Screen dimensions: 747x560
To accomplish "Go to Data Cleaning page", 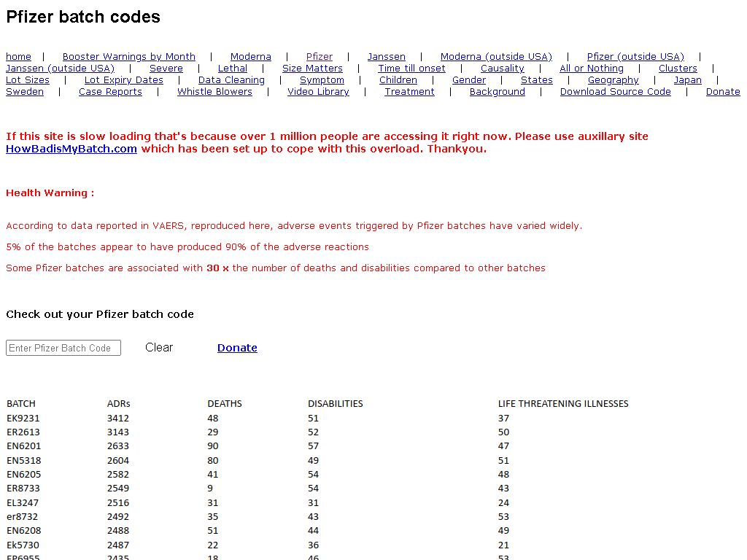I will coord(231,80).
